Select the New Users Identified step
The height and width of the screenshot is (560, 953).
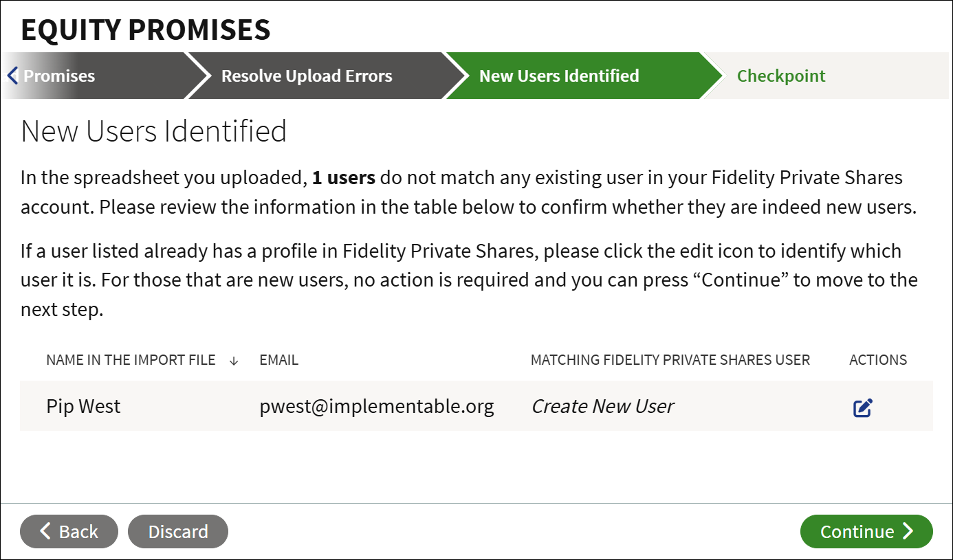coord(559,76)
